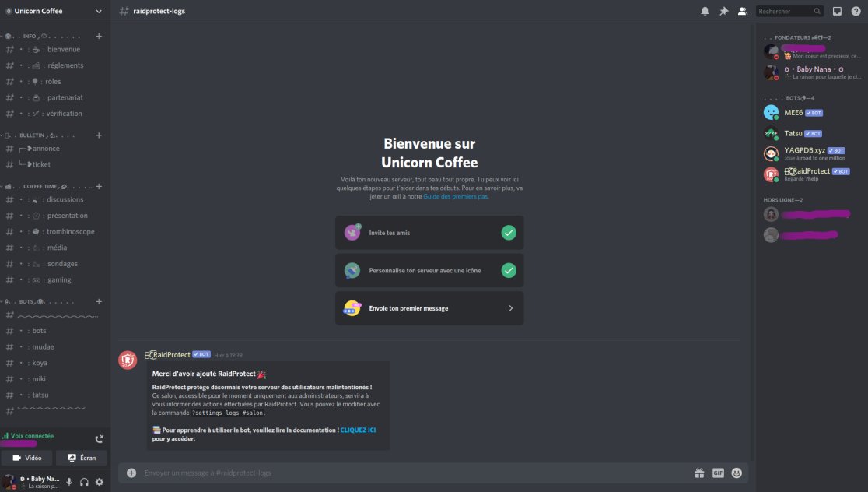The image size is (868, 492).
Task: Open user settings gear icon
Action: tap(99, 482)
